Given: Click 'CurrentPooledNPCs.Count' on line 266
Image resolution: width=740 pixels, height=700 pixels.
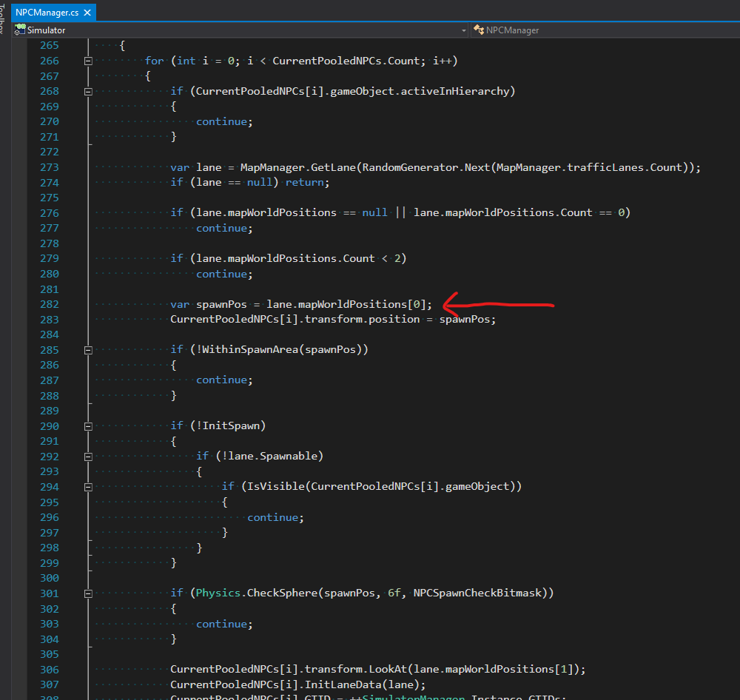Looking at the screenshot, I should pyautogui.click(x=346, y=61).
